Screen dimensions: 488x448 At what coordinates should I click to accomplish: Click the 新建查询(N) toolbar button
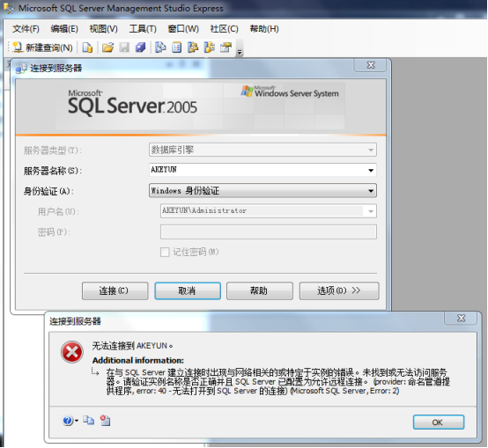42,48
